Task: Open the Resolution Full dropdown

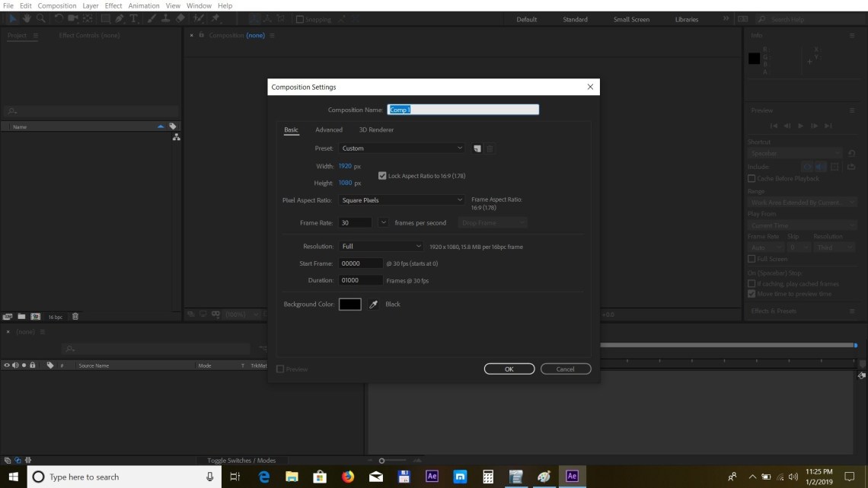Action: [381, 246]
